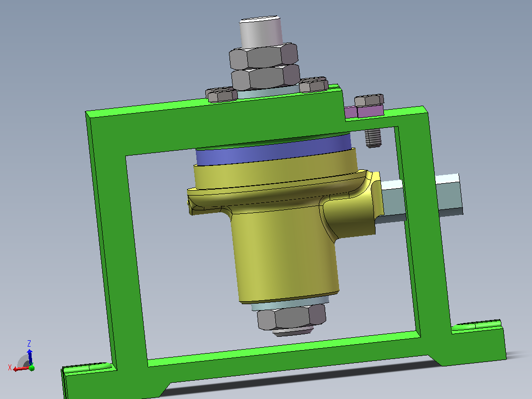Select the silver shaft end above the nuts
The height and width of the screenshot is (399, 532).
pyautogui.click(x=261, y=32)
